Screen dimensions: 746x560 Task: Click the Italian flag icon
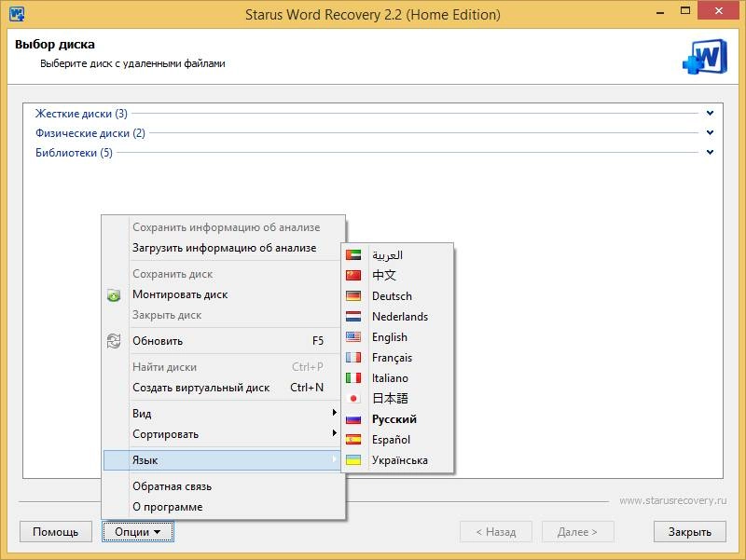353,378
